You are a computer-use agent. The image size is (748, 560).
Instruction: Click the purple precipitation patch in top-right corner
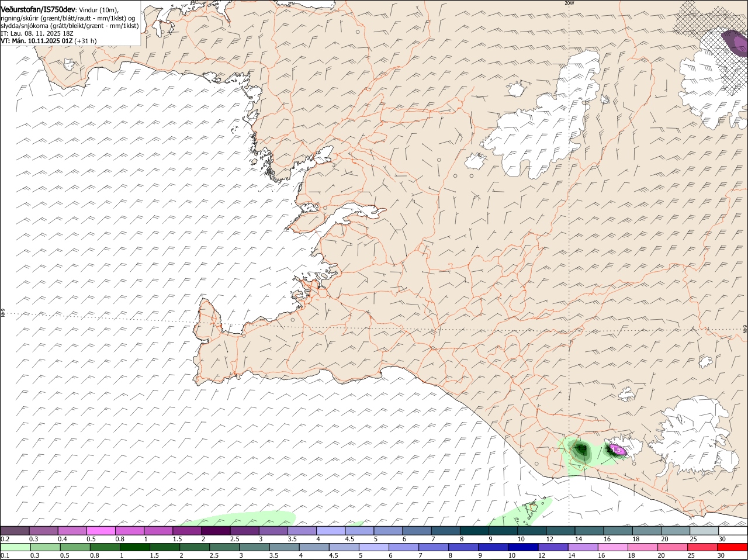pos(735,43)
